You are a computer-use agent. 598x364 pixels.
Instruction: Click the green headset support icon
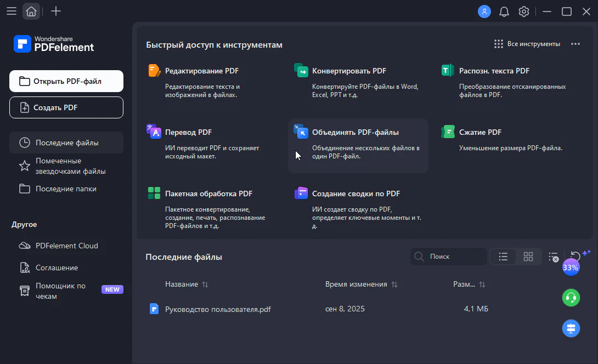click(571, 298)
